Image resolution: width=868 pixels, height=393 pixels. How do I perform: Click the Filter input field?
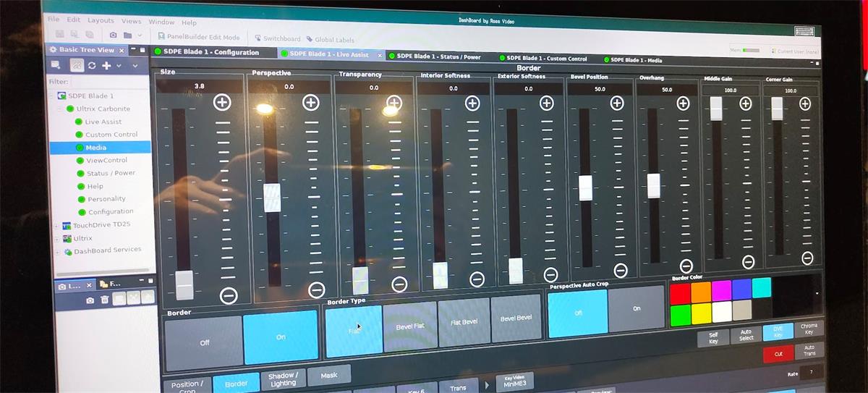coord(109,82)
